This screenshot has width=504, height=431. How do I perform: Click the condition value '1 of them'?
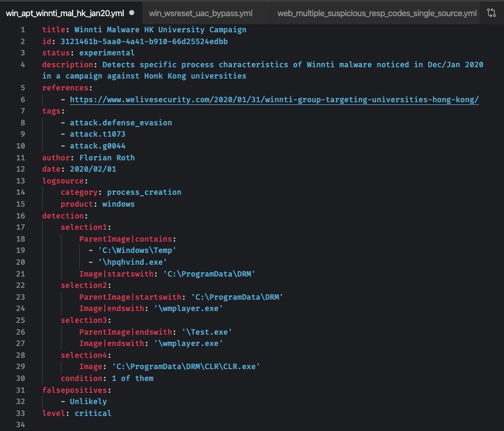click(x=132, y=378)
